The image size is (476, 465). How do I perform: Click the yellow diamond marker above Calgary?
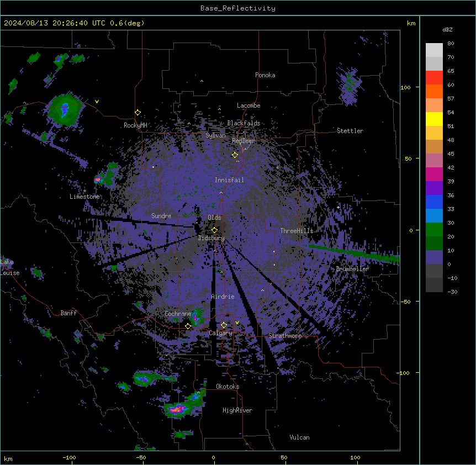click(x=224, y=325)
